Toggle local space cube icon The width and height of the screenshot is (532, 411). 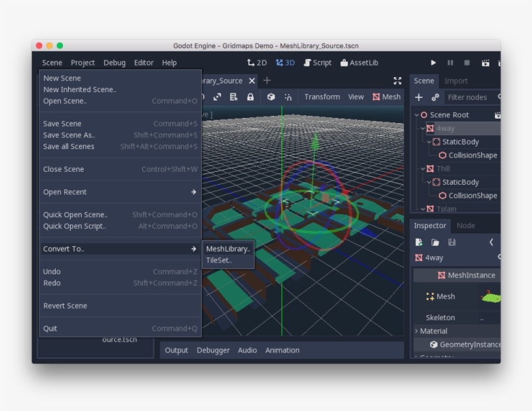tap(271, 97)
